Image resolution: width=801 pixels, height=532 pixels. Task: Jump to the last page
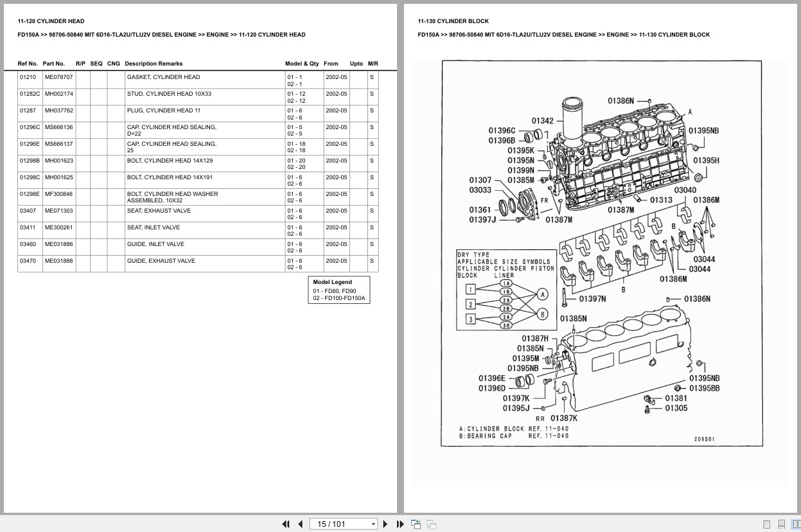coord(400,524)
